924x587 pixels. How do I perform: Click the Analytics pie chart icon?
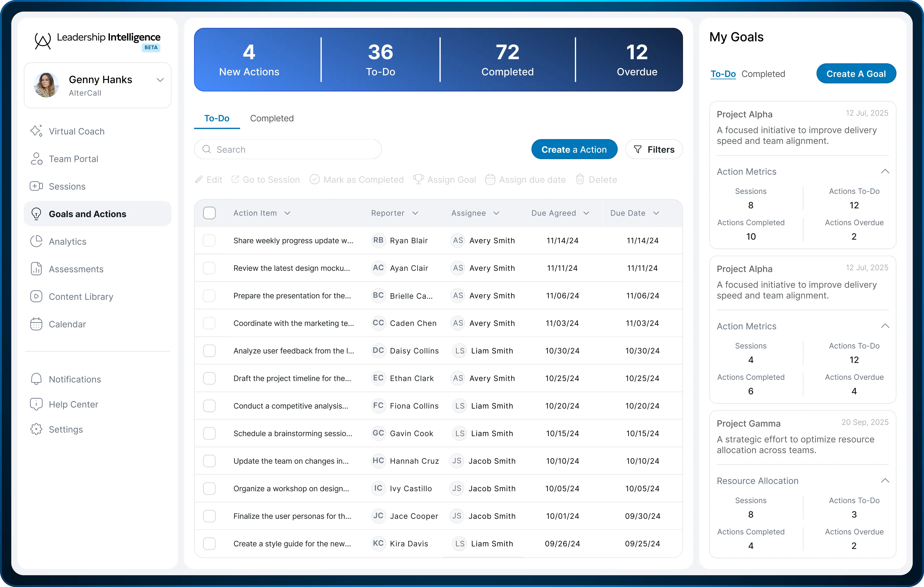click(x=36, y=241)
